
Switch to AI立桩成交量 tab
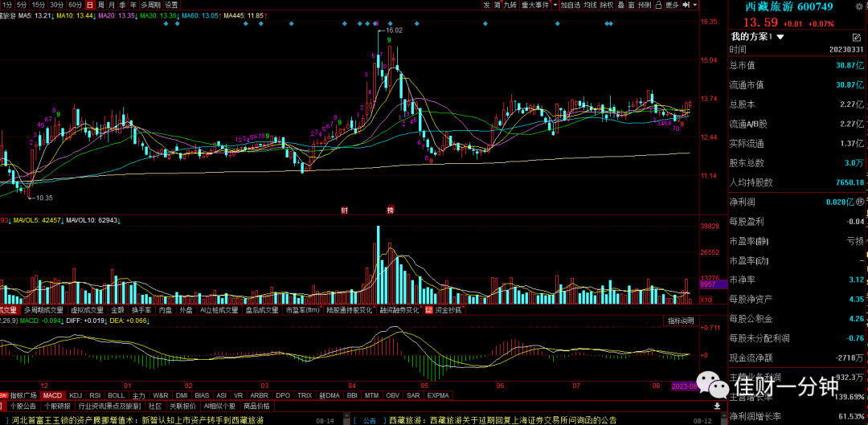(x=219, y=310)
